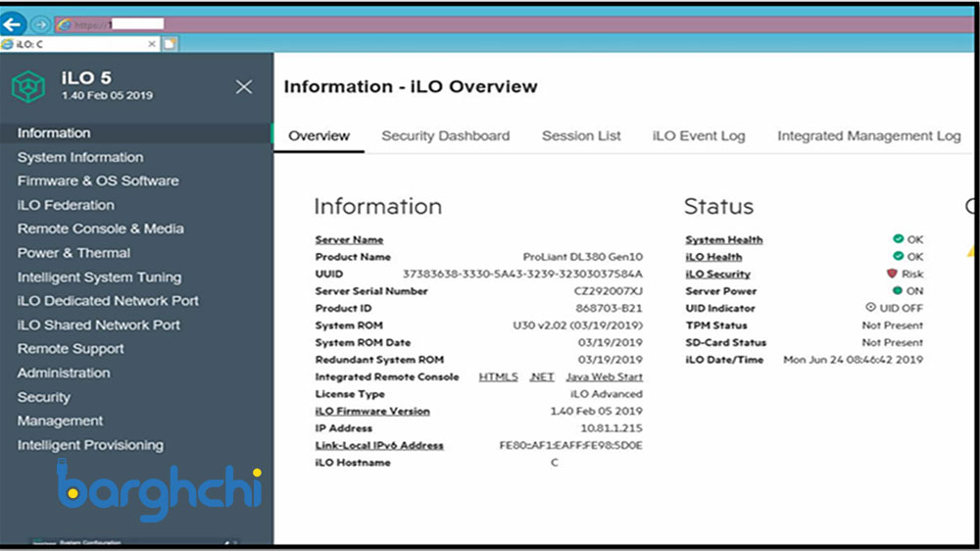980x551 pixels.
Task: Click the Java Web Start link
Action: [x=604, y=377]
